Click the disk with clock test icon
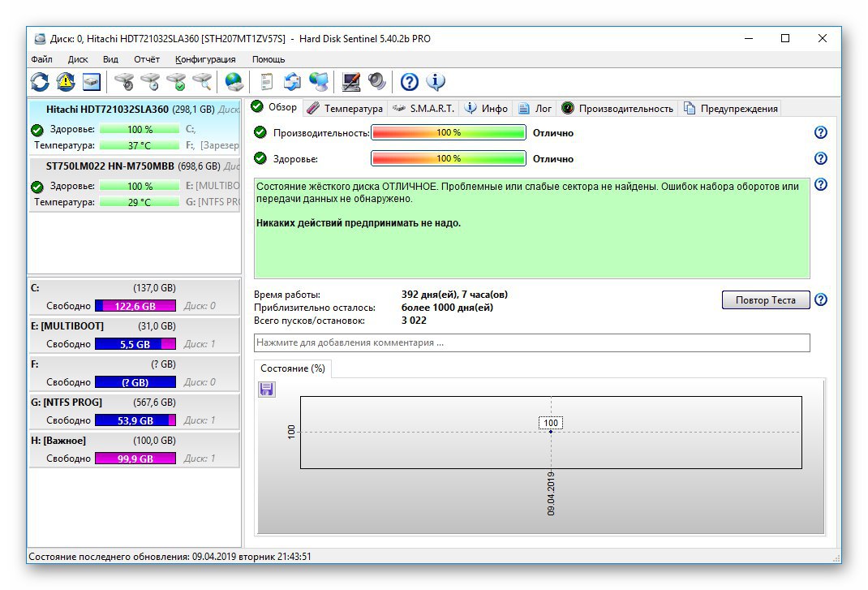The width and height of the screenshot is (868, 590). [x=150, y=82]
